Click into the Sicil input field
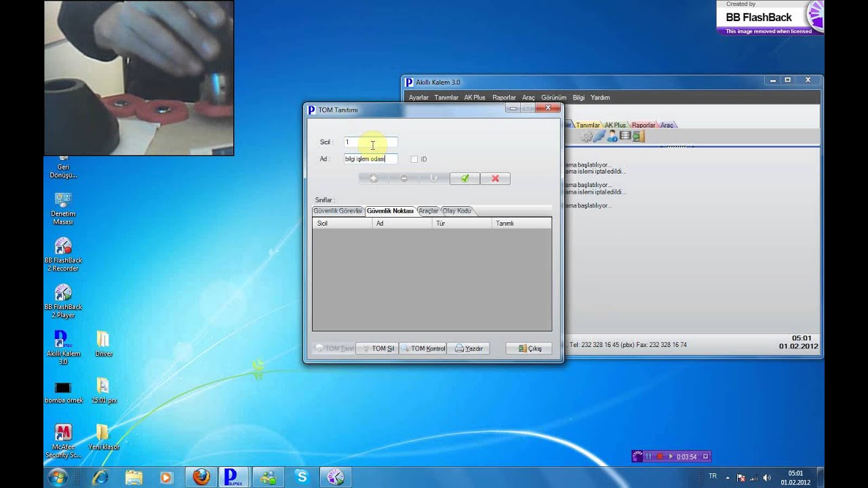868x488 pixels. 370,142
